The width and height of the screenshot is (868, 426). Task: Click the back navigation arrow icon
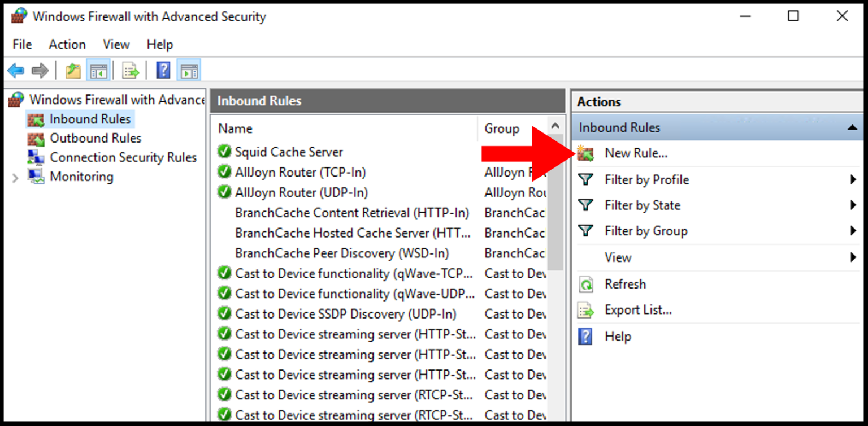point(15,70)
